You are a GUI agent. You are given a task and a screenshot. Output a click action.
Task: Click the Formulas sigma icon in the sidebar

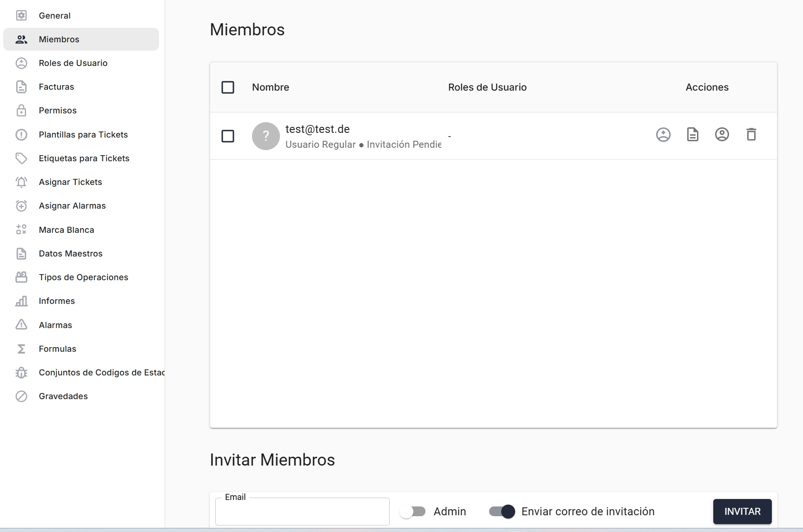pos(21,349)
